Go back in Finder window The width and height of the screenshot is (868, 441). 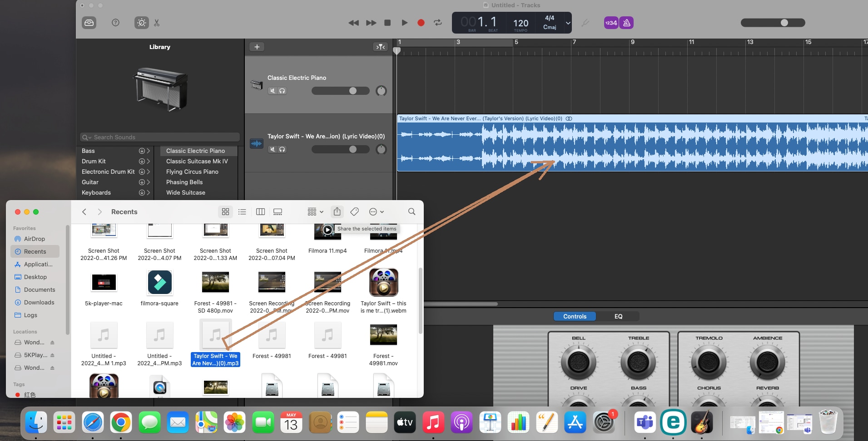click(84, 212)
